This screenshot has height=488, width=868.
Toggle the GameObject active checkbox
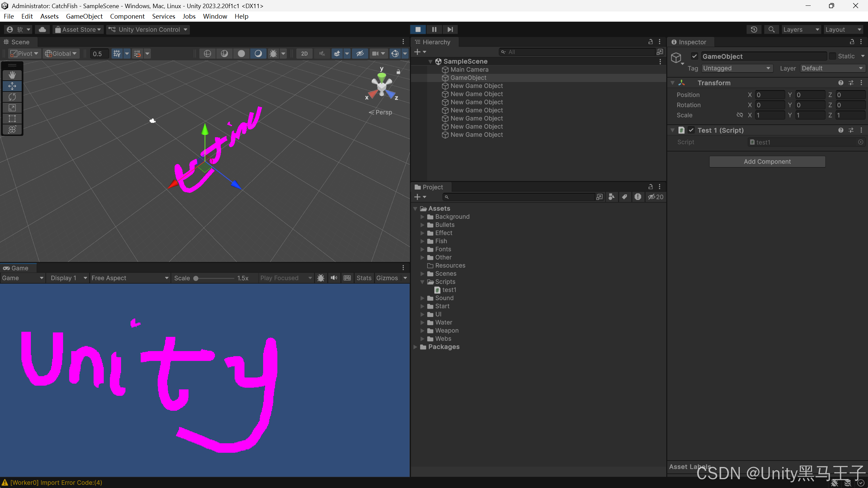pyautogui.click(x=694, y=56)
